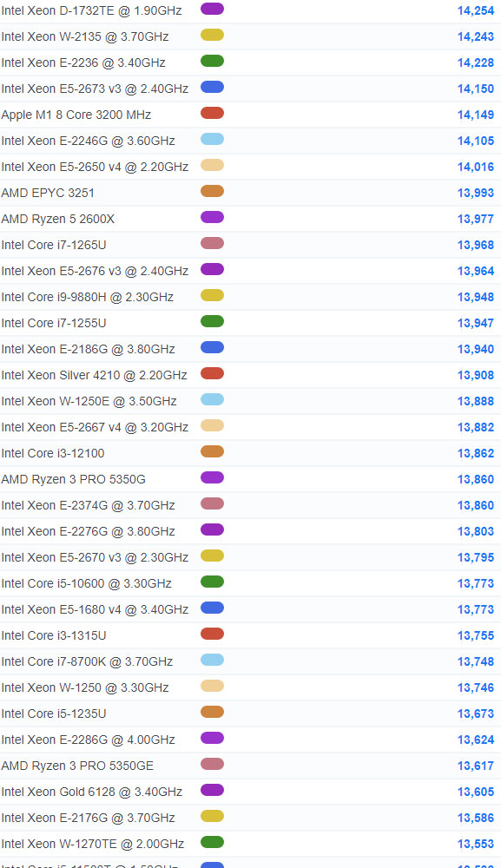
Task: Click the 14,243 score value
Action: (476, 36)
